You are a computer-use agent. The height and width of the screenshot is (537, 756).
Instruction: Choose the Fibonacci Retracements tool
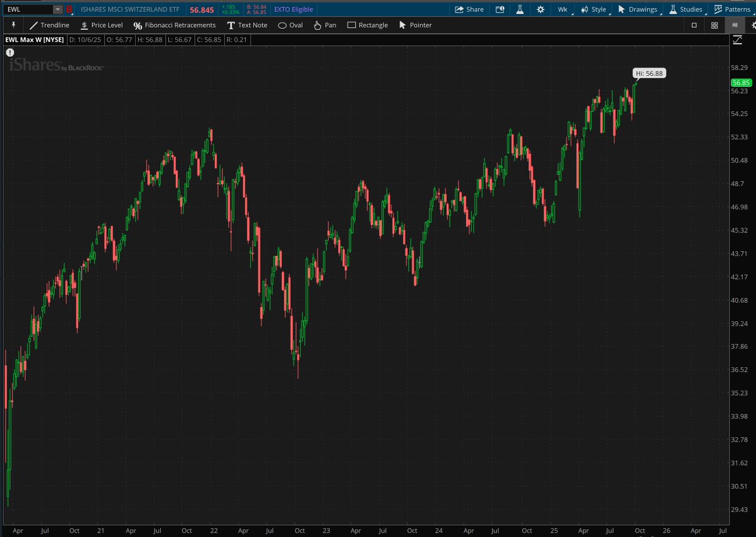(175, 25)
